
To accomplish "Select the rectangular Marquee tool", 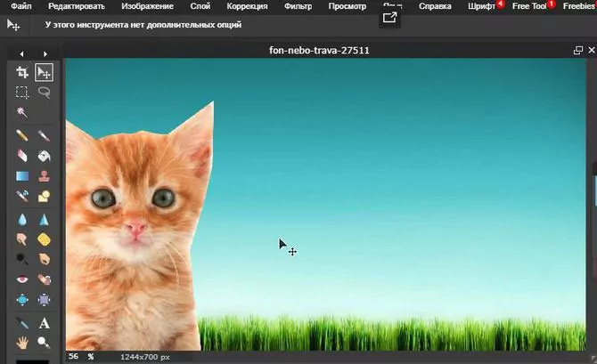I will [22, 93].
